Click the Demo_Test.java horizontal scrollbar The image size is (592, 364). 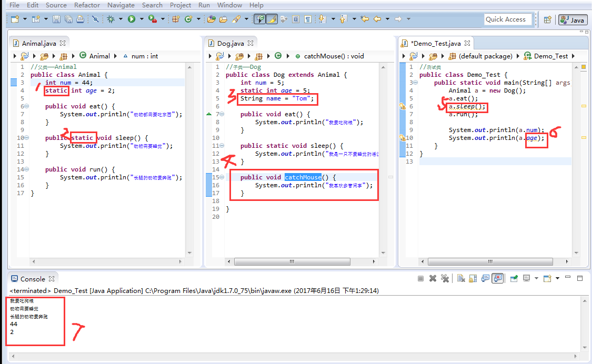[x=490, y=261]
